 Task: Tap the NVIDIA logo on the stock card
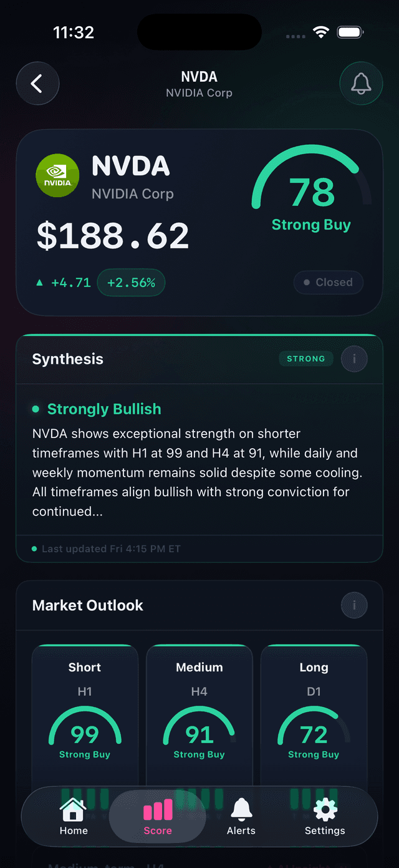pyautogui.click(x=57, y=175)
